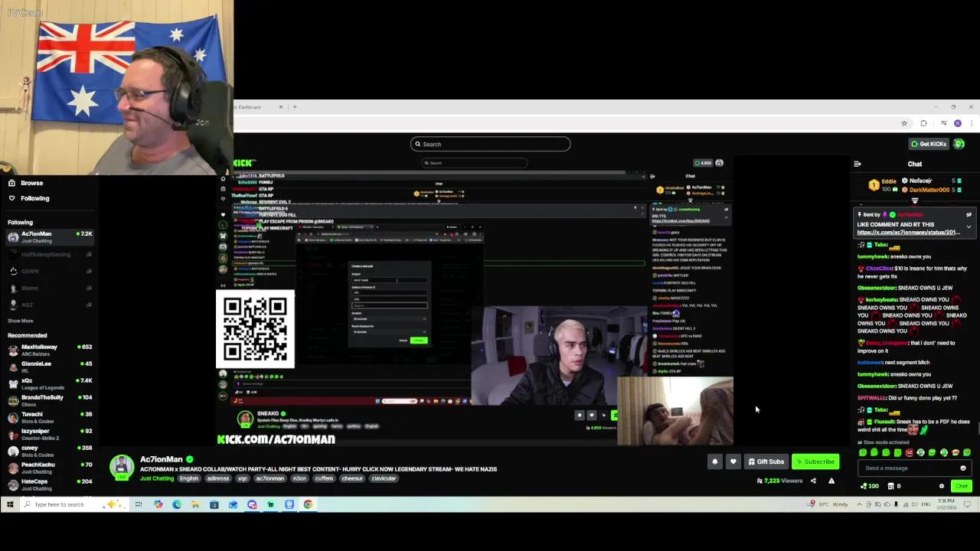The image size is (980, 551).
Task: Click the green Chat send button
Action: (962, 486)
